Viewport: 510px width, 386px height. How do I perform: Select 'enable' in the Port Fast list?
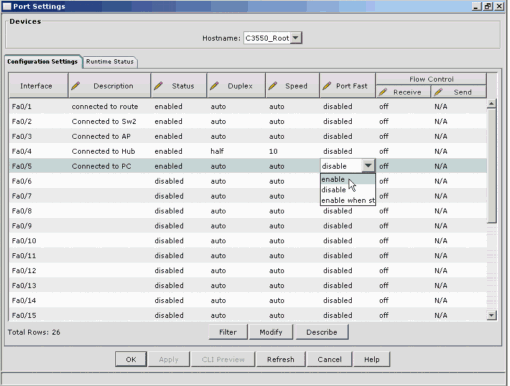348,179
